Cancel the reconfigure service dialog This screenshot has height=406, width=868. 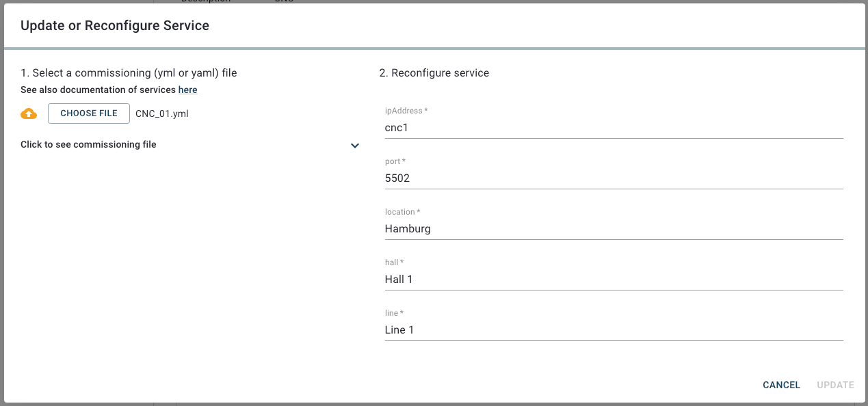[781, 385]
